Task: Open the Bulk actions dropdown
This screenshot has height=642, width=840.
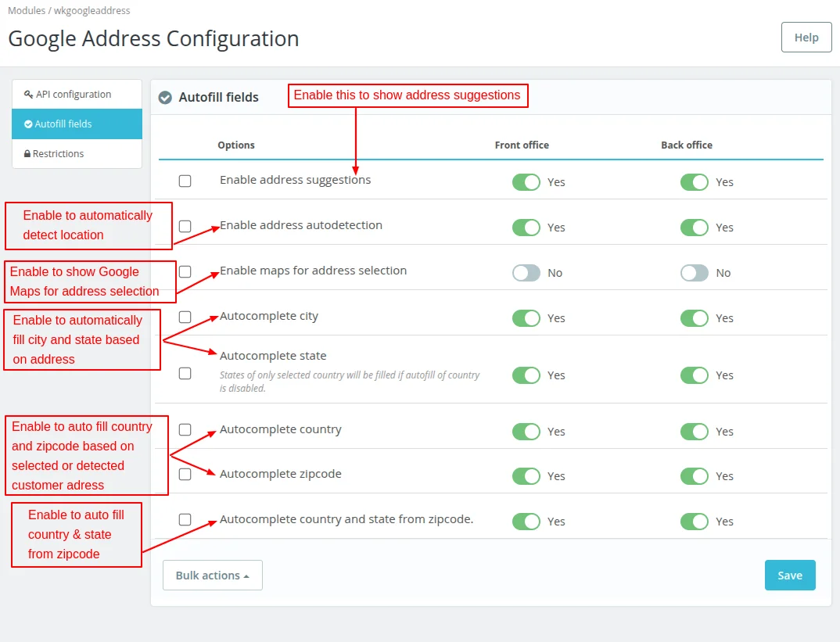Action: 212,575
